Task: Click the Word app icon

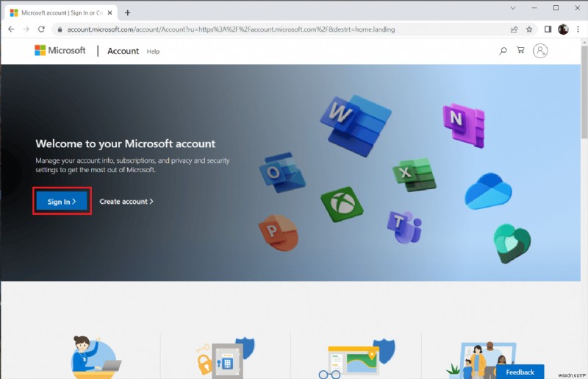Action: point(355,125)
